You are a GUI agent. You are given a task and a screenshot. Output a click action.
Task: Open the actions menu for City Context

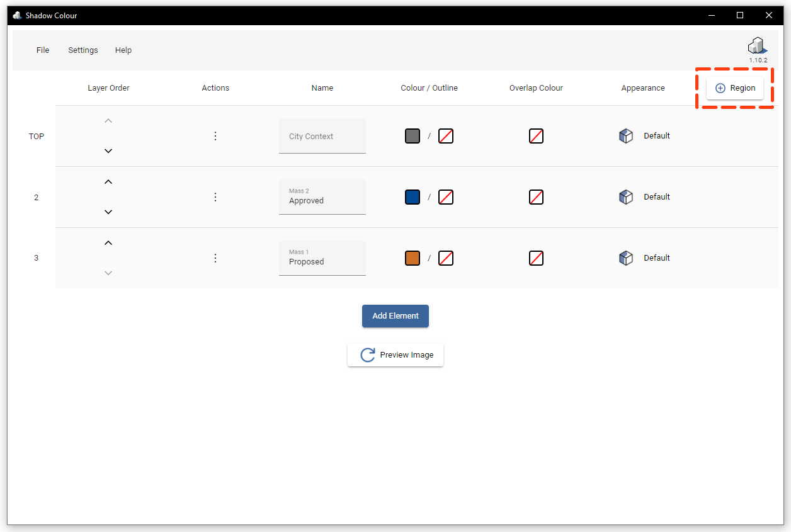(215, 135)
